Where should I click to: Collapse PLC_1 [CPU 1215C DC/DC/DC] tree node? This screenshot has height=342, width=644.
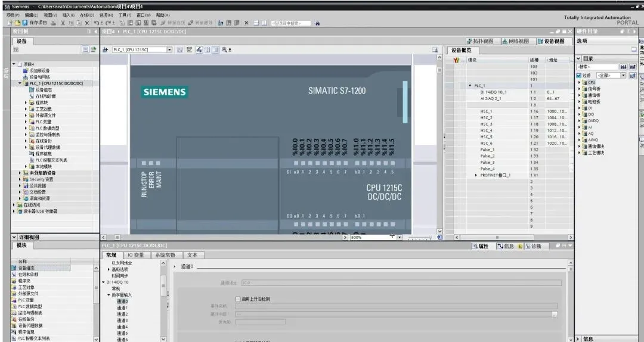click(20, 83)
